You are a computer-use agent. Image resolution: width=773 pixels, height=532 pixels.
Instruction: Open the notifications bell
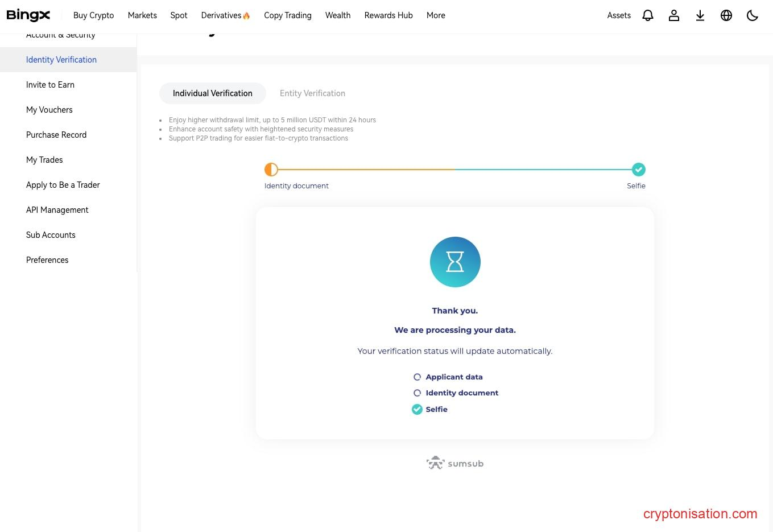(x=647, y=15)
